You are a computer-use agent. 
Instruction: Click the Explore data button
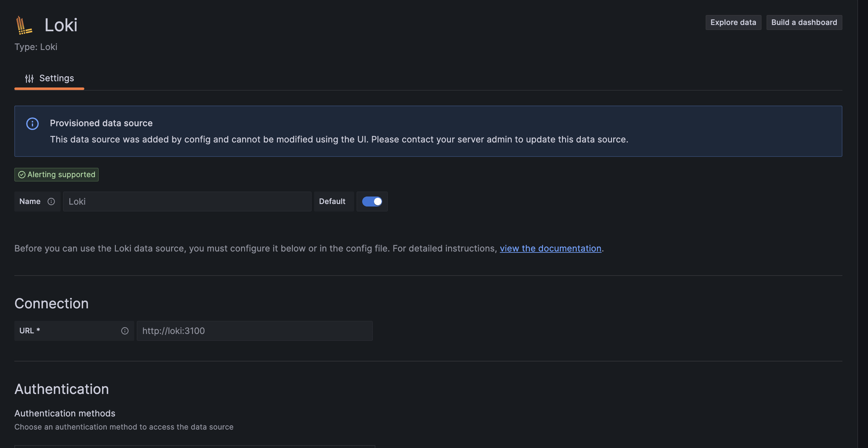[x=733, y=22]
